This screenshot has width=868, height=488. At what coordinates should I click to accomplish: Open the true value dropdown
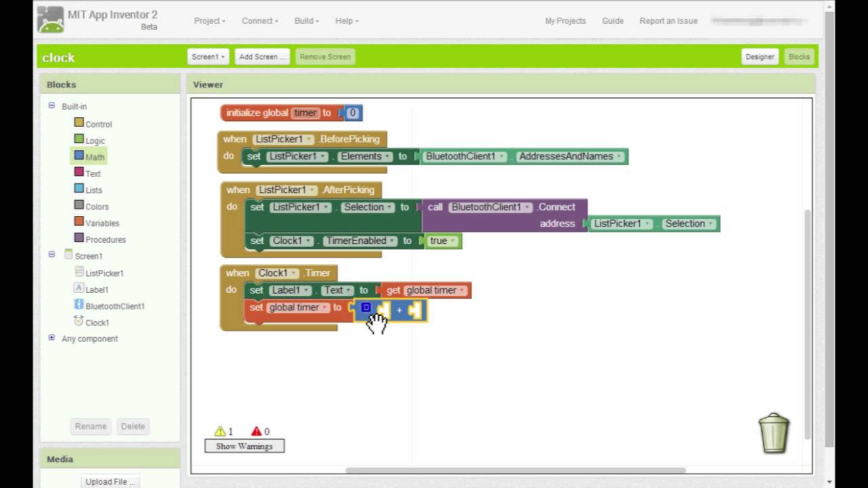442,241
